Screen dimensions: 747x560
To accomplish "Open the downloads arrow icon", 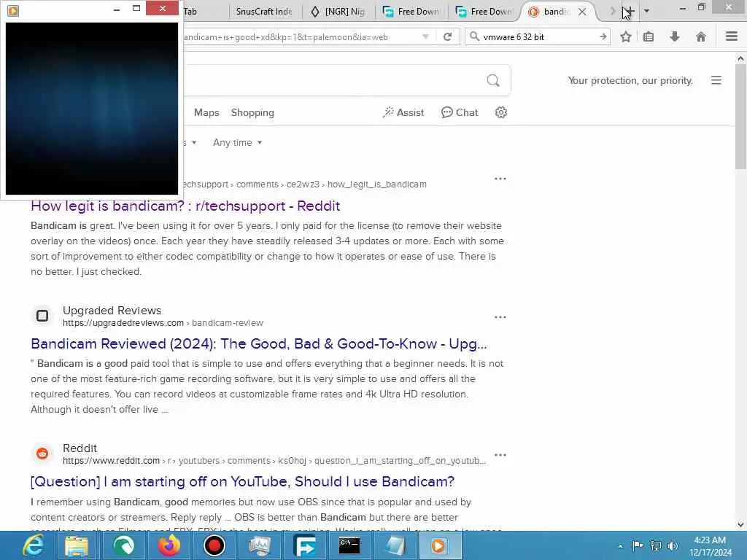I will click(675, 36).
